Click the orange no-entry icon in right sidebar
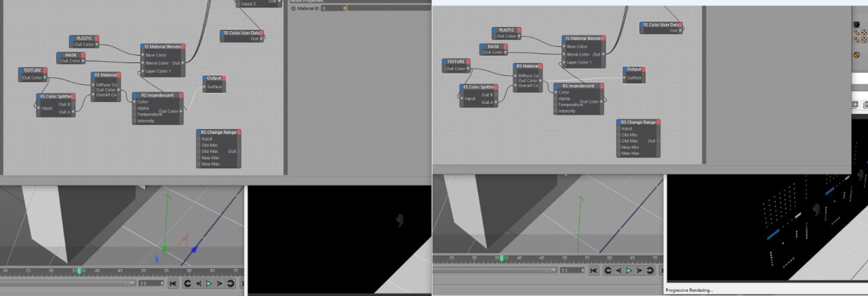The image size is (868, 296). [x=856, y=54]
